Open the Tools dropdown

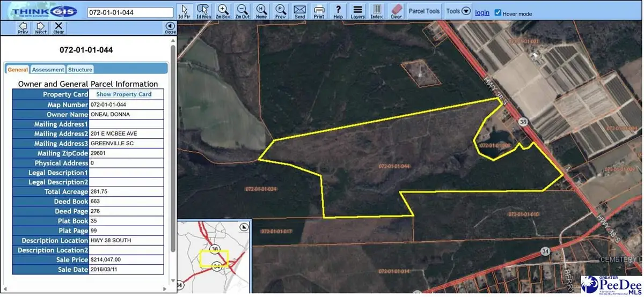(x=458, y=11)
